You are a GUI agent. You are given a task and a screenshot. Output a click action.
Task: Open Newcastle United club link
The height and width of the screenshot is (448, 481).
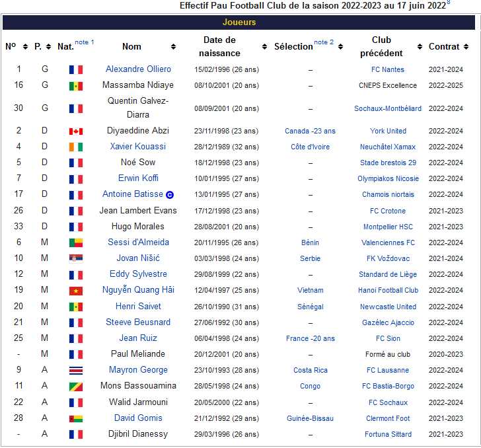[x=388, y=307]
